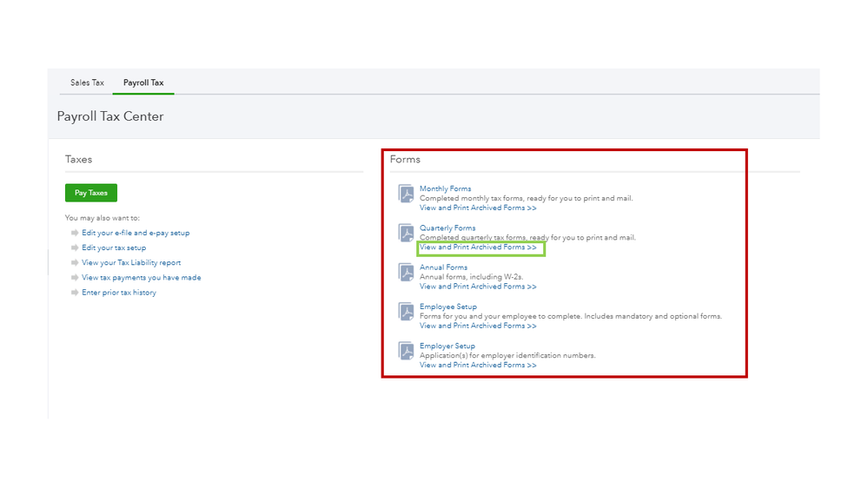The image size is (868, 488).
Task: Click 'Application(s) for employer identification numbers.' text
Action: pos(507,355)
